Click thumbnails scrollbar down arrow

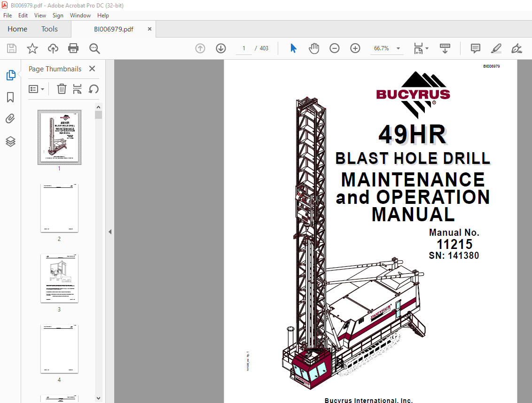[98, 398]
